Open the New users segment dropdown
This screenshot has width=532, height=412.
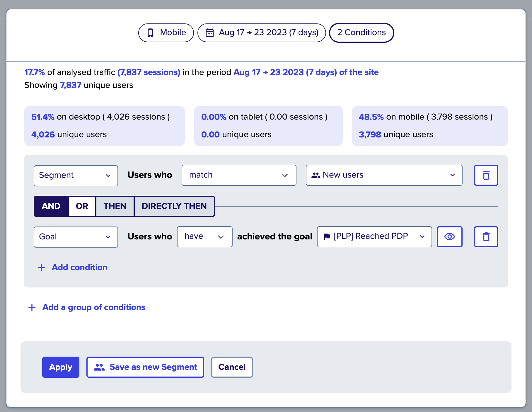(384, 175)
